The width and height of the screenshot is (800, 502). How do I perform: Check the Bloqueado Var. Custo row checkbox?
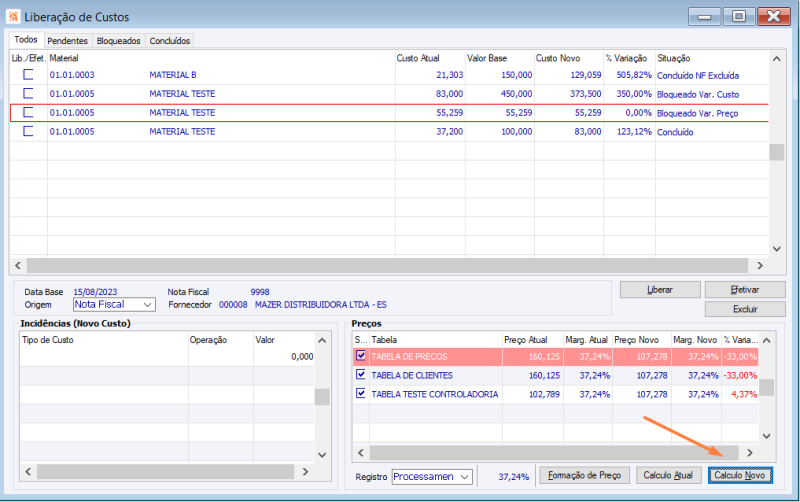(x=28, y=93)
